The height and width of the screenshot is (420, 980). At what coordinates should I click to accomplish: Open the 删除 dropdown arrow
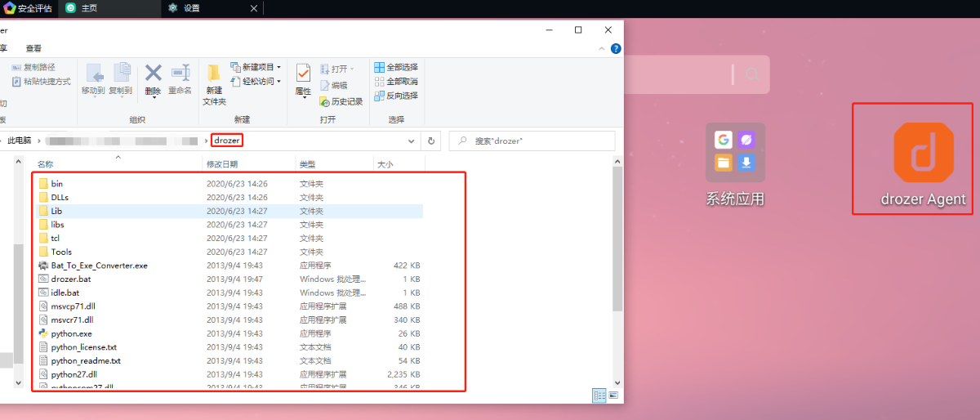point(153,99)
